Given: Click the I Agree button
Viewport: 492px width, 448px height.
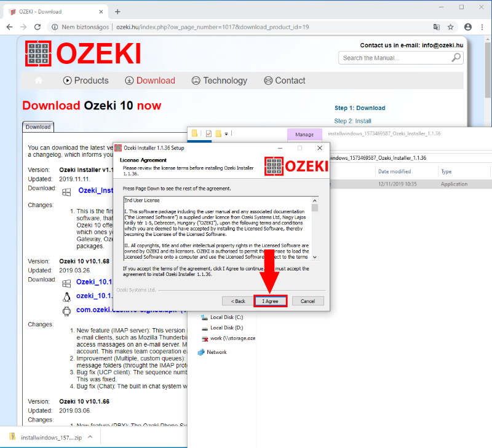Looking at the screenshot, I should click(270, 301).
